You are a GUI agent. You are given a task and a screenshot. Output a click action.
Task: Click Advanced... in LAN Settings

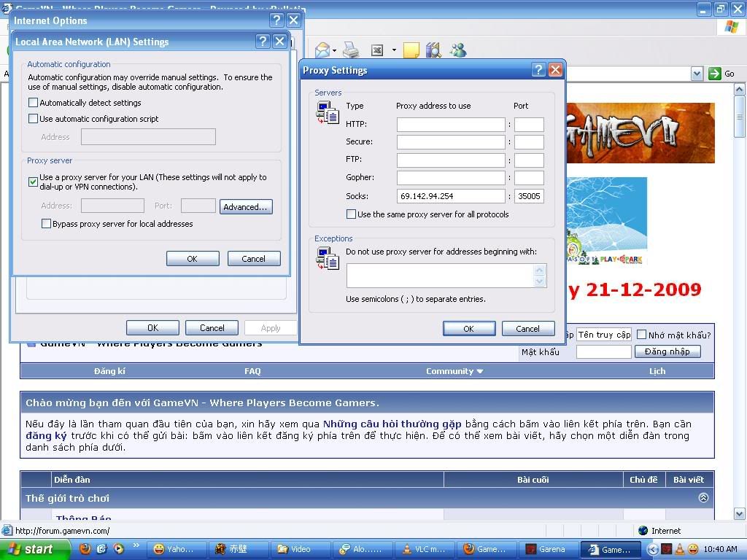click(x=246, y=206)
